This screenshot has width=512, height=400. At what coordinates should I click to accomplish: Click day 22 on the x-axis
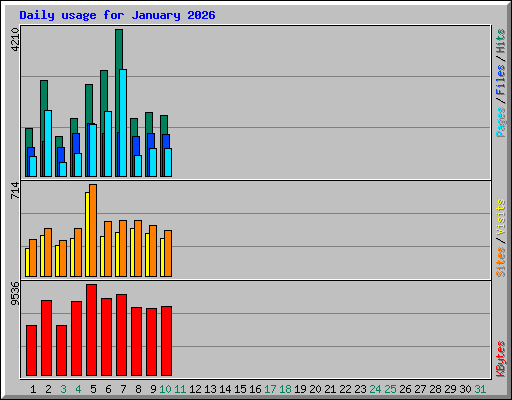coord(345,389)
